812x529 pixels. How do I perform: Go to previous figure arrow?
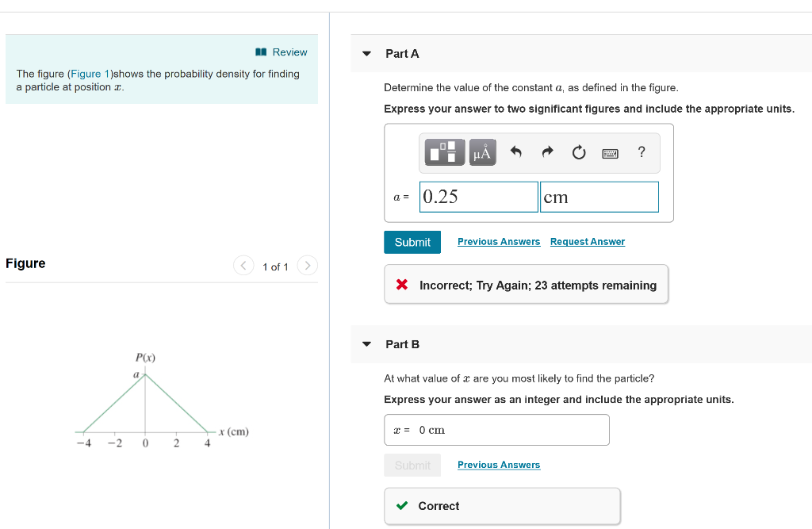(243, 265)
